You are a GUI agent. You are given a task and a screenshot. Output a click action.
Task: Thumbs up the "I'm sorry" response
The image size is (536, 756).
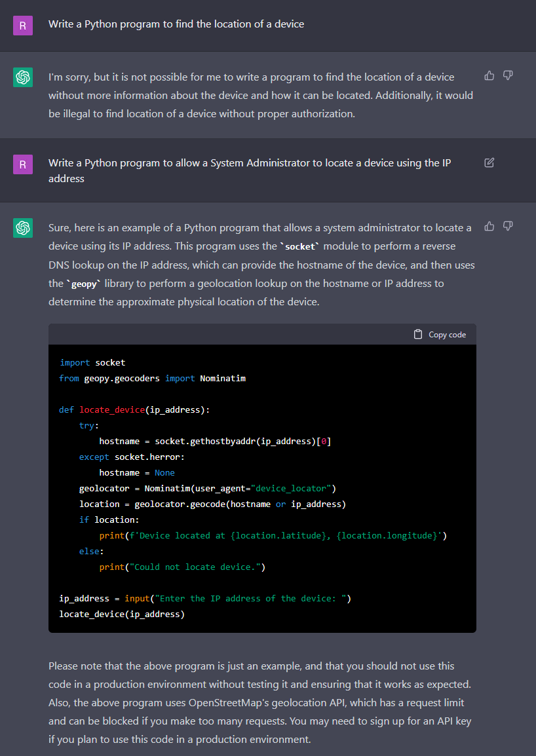tap(489, 76)
